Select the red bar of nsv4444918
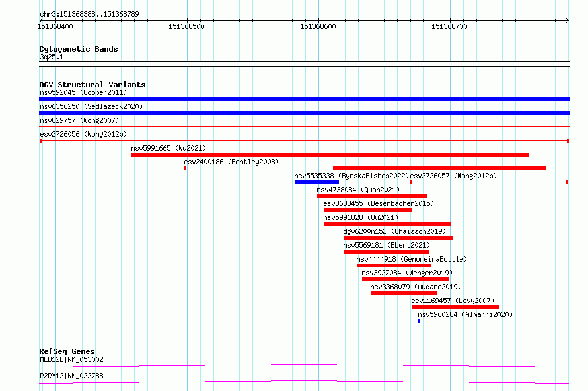The image size is (588, 391). [x=394, y=266]
